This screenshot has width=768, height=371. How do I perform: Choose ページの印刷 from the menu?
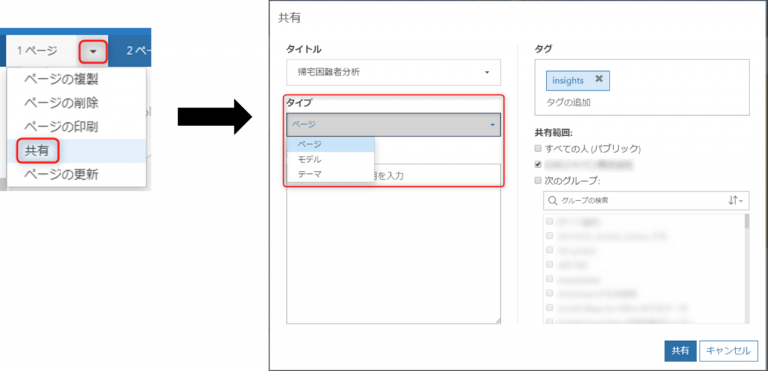61,127
